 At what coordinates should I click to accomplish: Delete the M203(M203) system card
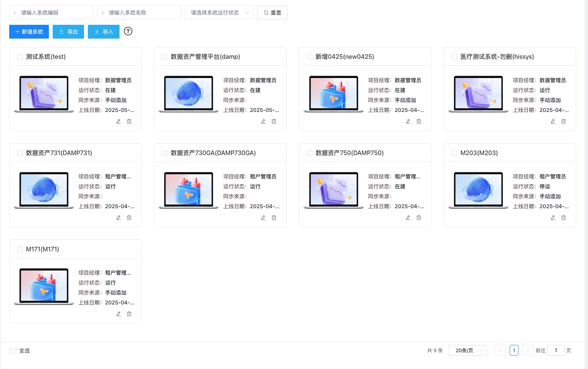pos(564,218)
